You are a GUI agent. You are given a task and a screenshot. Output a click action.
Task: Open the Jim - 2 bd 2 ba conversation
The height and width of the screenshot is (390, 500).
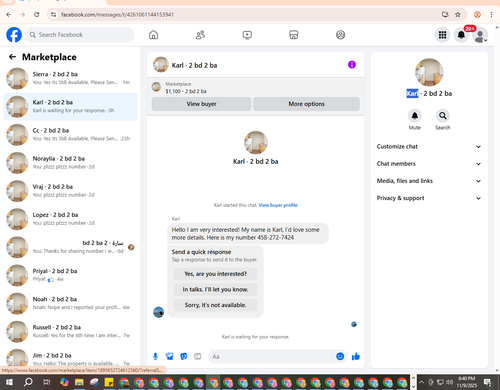[x=70, y=358]
